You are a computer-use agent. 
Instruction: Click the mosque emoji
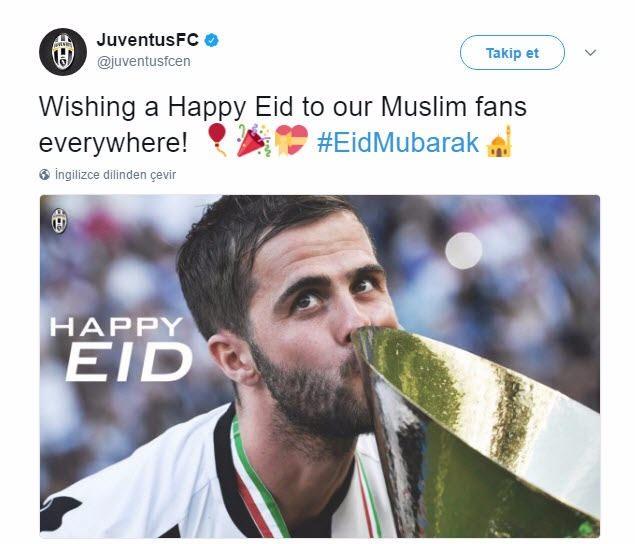499,141
